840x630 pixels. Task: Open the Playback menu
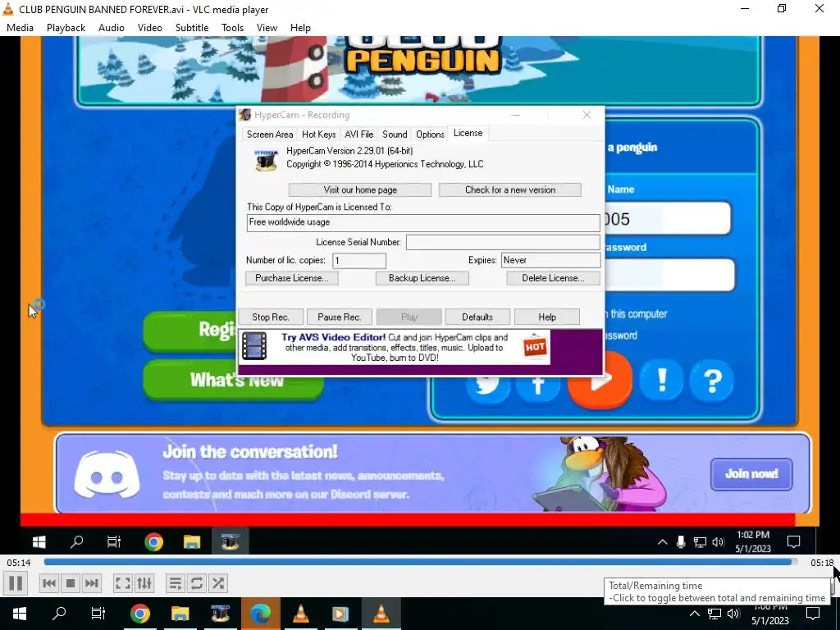tap(66, 28)
